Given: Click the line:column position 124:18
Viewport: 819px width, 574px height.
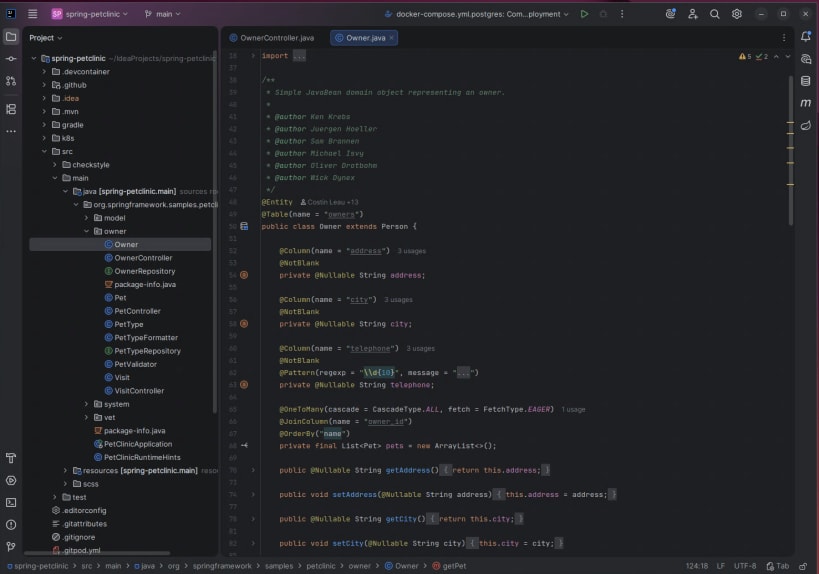Looking at the screenshot, I should (x=697, y=566).
